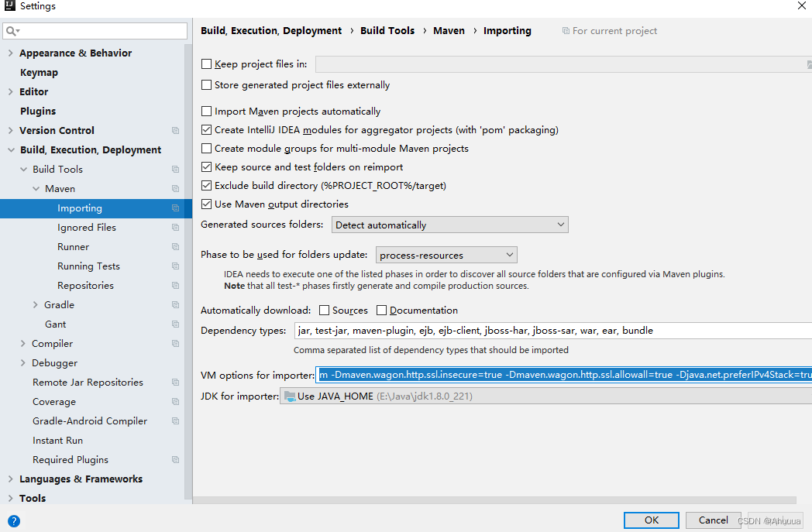Image resolution: width=812 pixels, height=532 pixels.
Task: Uncheck Keep source and test folders on reimport
Action: [x=206, y=166]
